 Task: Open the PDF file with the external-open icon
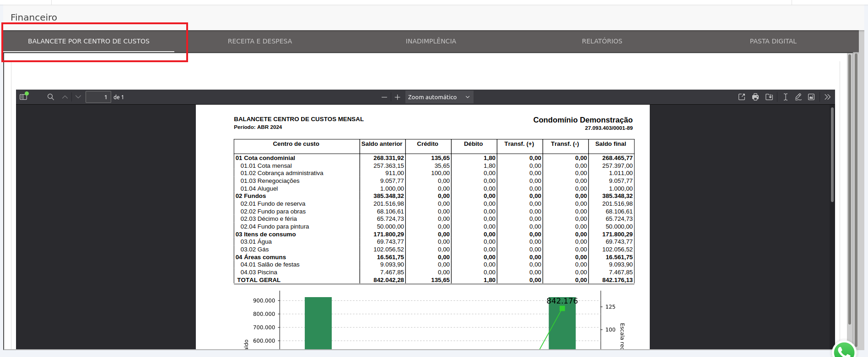[742, 97]
